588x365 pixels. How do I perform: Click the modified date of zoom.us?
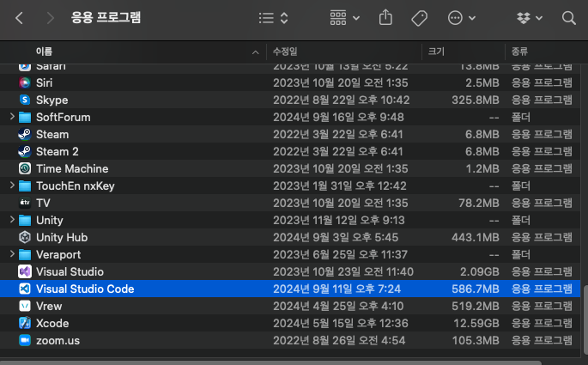point(339,341)
